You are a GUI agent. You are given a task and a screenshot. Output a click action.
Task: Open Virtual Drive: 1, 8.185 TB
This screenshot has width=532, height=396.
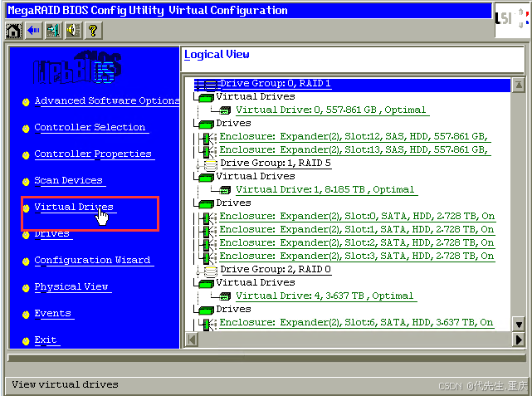tap(325, 189)
